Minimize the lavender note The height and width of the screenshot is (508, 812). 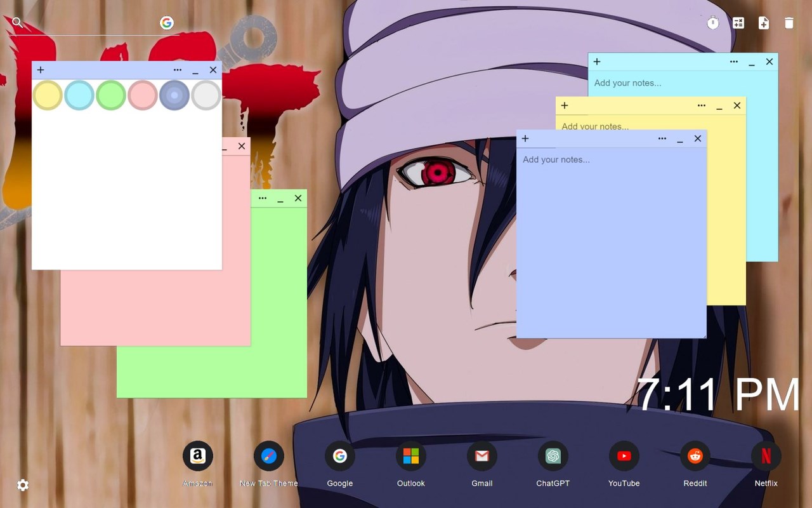point(680,139)
